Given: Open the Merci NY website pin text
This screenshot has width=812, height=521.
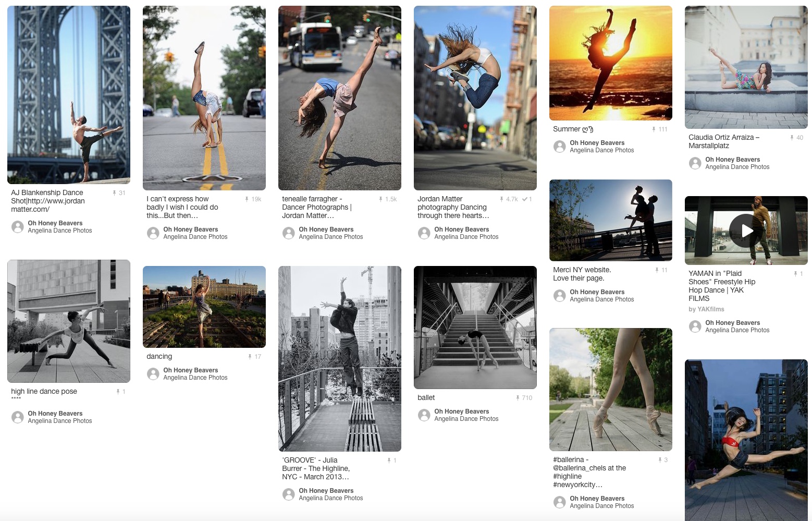Looking at the screenshot, I should pyautogui.click(x=582, y=274).
